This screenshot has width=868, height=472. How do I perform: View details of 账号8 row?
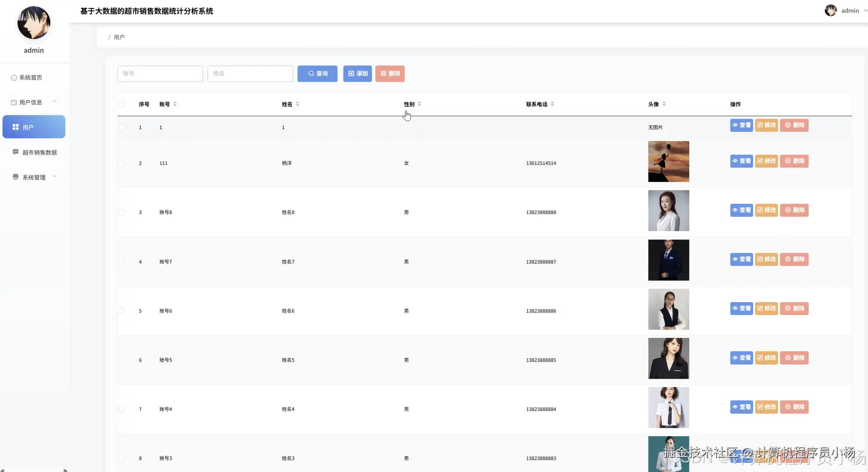tap(741, 210)
